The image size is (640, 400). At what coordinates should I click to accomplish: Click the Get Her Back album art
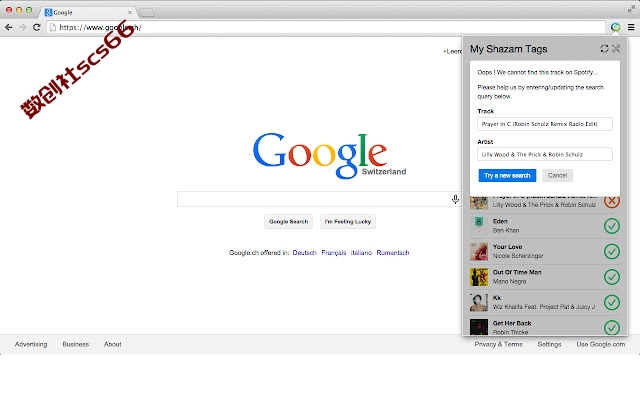click(479, 327)
